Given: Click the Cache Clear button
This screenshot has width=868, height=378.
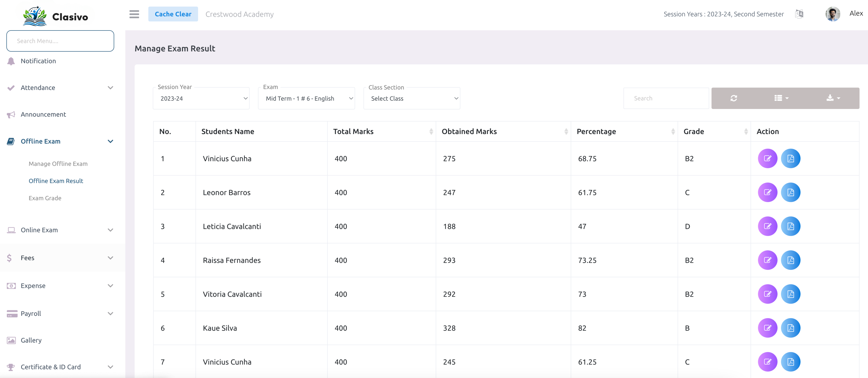Looking at the screenshot, I should (173, 14).
